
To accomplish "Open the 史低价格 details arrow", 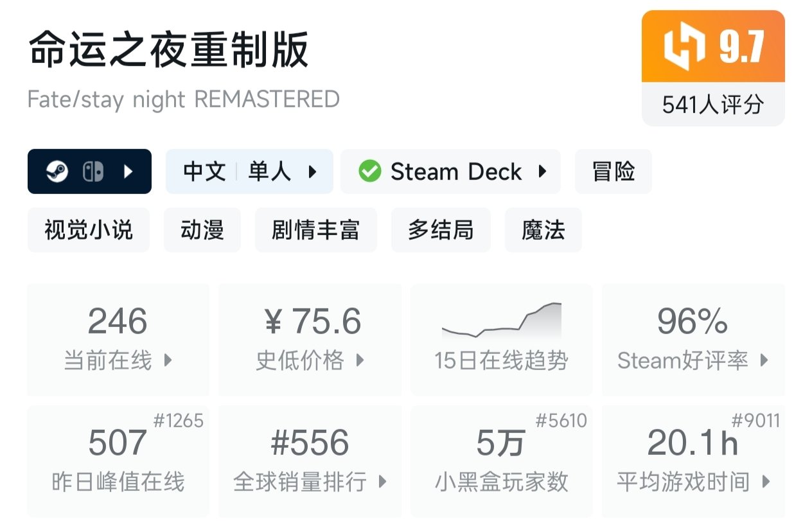I will [x=360, y=360].
